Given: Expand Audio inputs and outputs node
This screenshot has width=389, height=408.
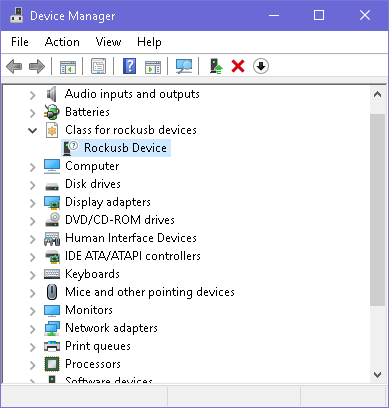Looking at the screenshot, I should [32, 95].
